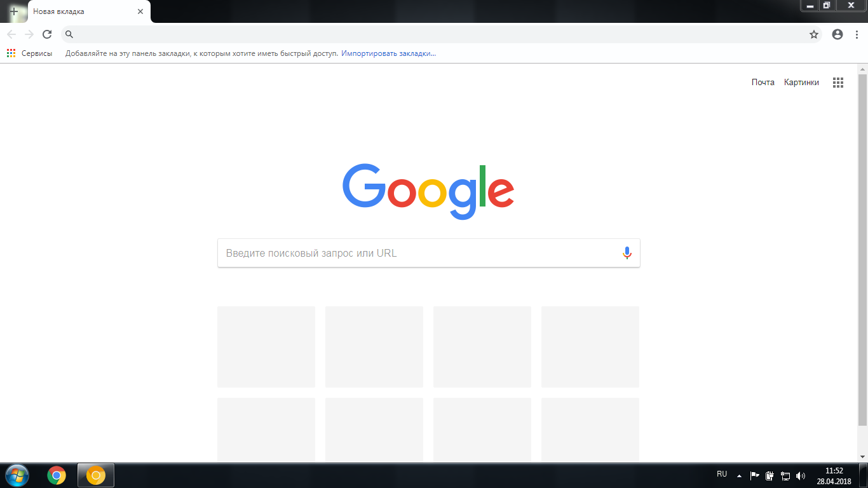
Task: Click Импортировать закладки link
Action: point(389,53)
